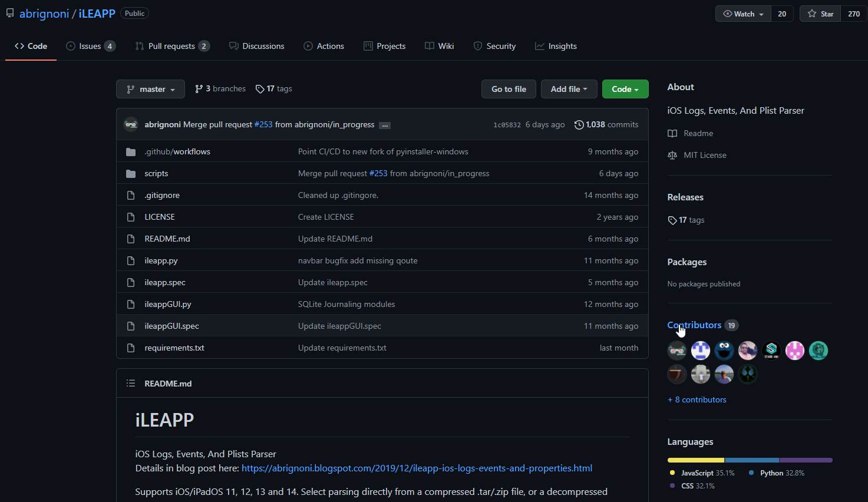The image size is (868, 502).
Task: Open 'Cleaned up .gitingore.' commit message
Action: (x=338, y=195)
